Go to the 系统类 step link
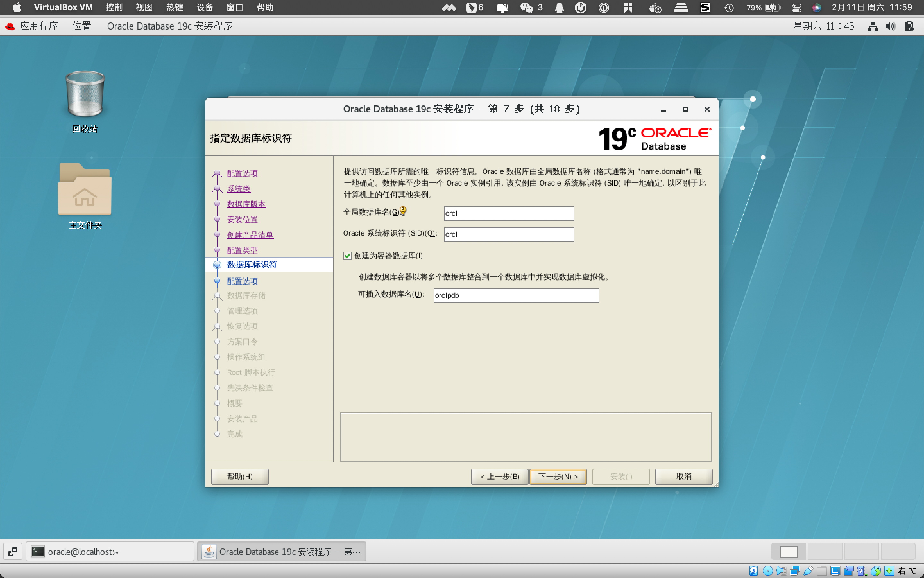Image resolution: width=924 pixels, height=578 pixels. (239, 188)
